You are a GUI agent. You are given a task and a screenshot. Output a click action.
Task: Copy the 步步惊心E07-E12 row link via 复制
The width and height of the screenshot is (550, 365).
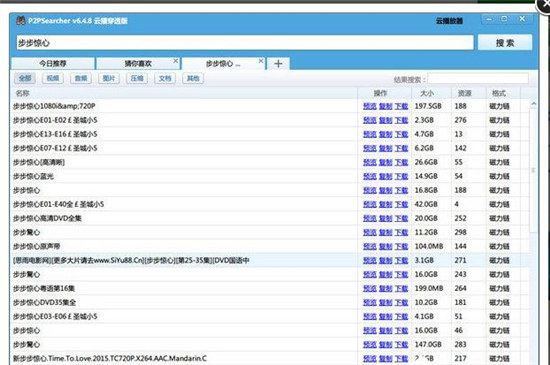pos(385,148)
